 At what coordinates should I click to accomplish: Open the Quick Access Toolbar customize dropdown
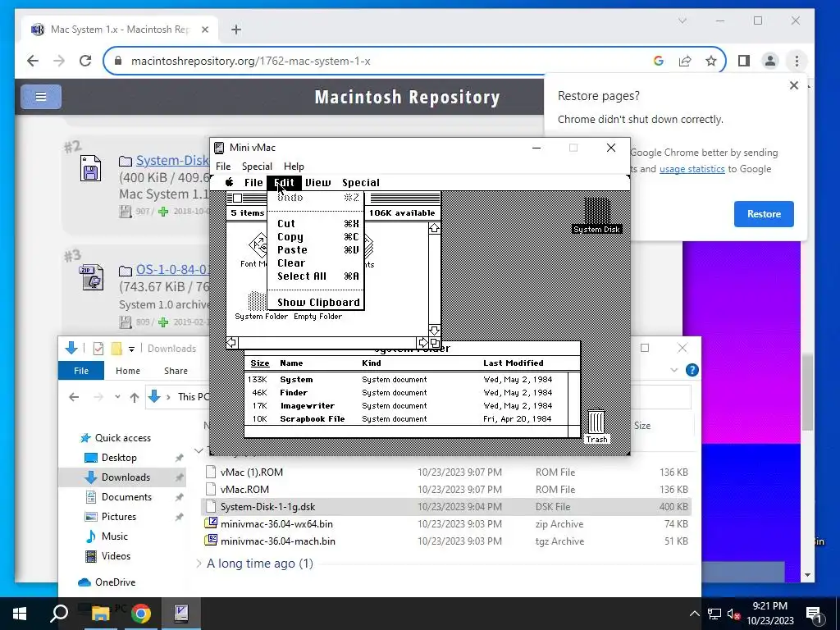(131, 349)
